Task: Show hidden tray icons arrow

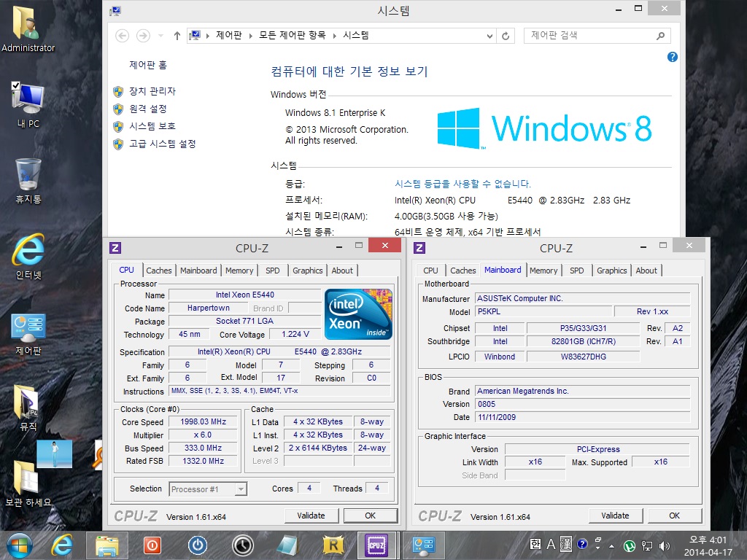Action: point(612,545)
